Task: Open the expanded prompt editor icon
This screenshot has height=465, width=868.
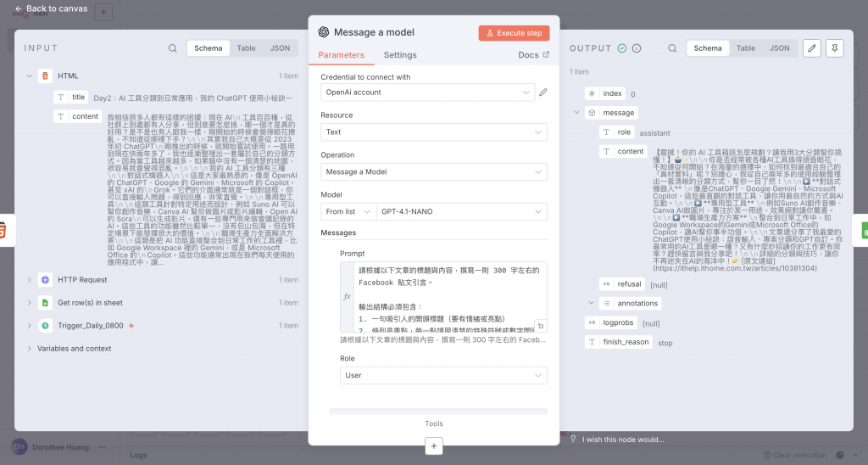Action: (x=540, y=326)
